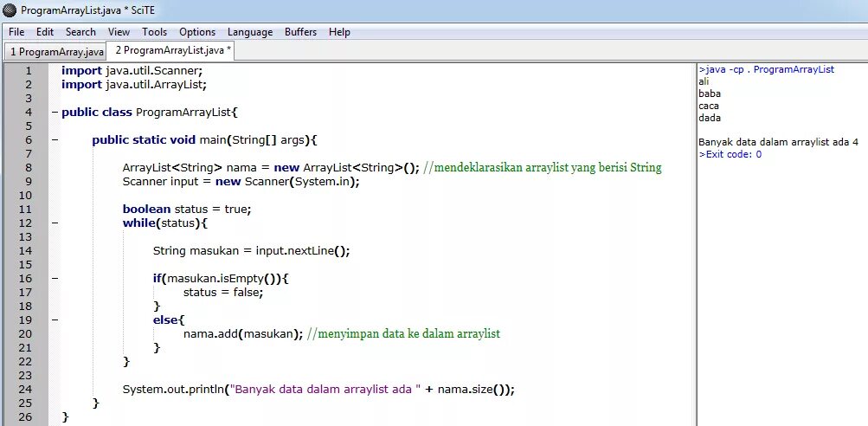Click line number 24 in the margin
The width and height of the screenshot is (868, 426).
click(25, 390)
